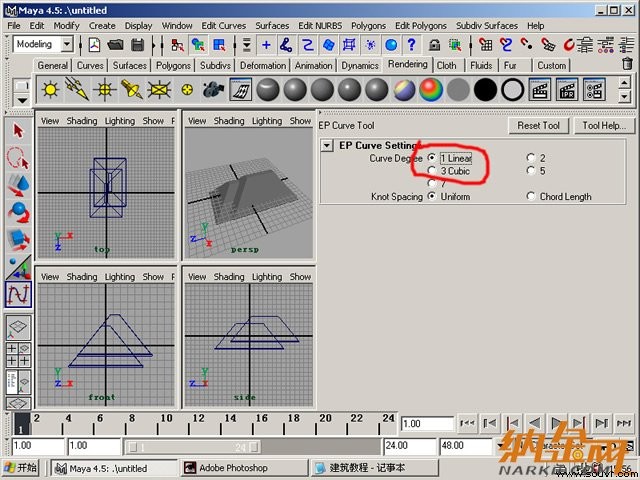
Task: Select the arrow Select tool in toolbox
Action: tap(18, 131)
